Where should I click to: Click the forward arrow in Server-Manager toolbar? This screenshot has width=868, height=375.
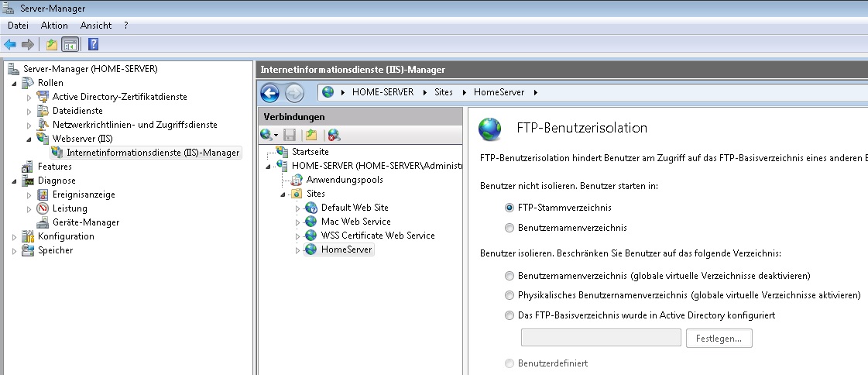click(28, 44)
